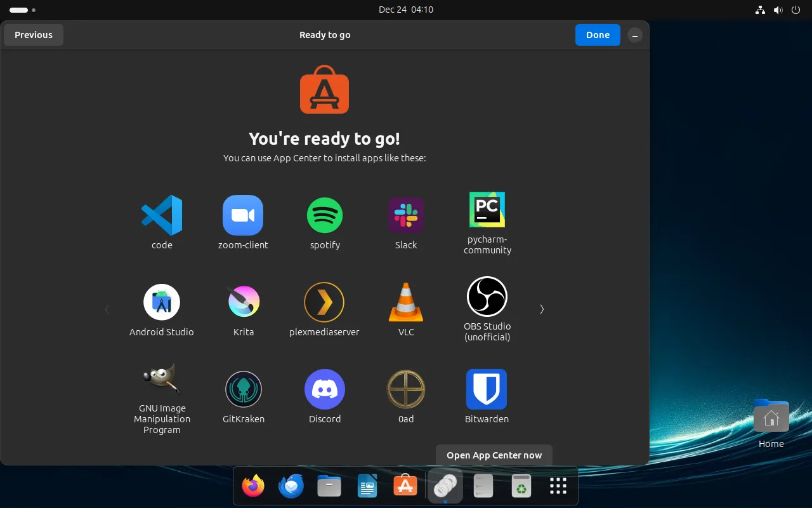Click the Spotify app icon
The height and width of the screenshot is (508, 812).
point(325,215)
